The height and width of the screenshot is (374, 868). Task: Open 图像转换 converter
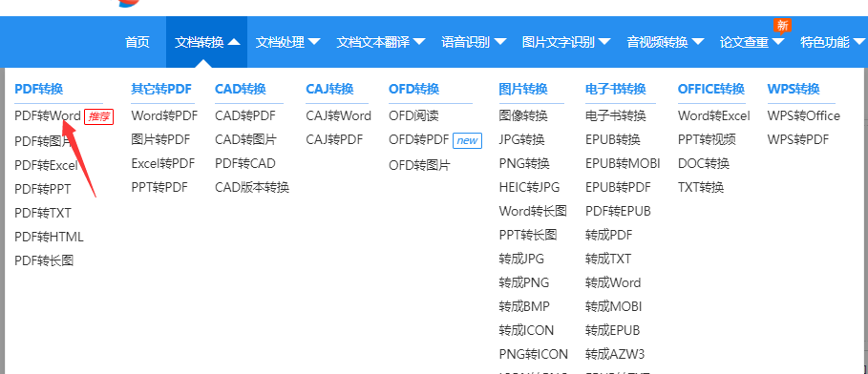click(523, 116)
